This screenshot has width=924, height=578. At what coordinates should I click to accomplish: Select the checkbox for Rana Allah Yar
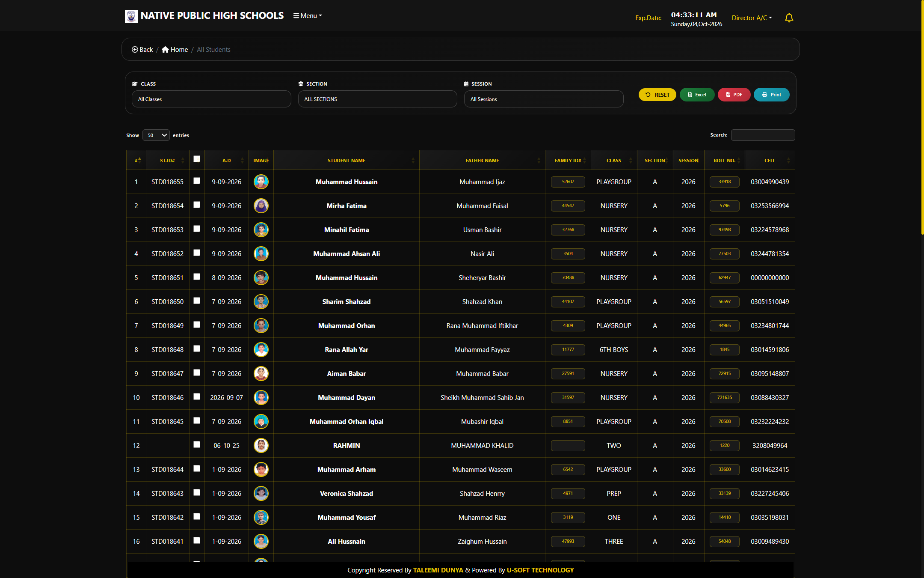(197, 349)
